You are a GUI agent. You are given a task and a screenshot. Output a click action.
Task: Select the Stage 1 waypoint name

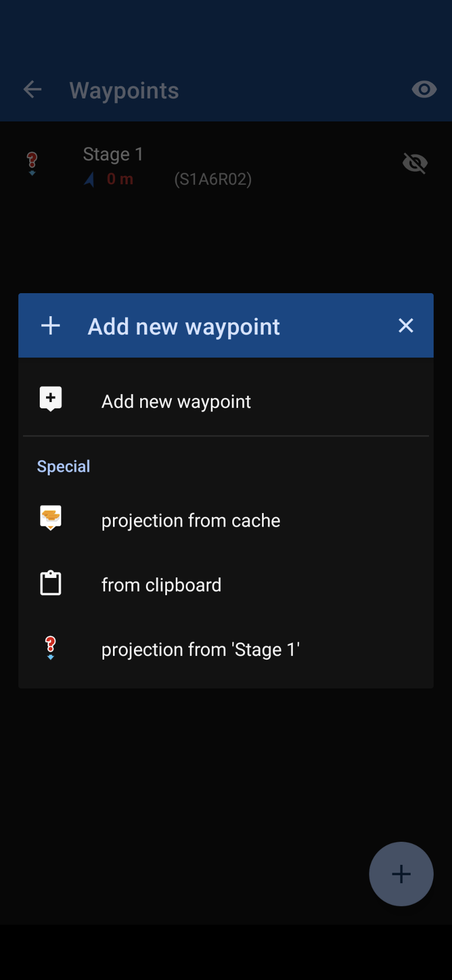pyautogui.click(x=113, y=154)
